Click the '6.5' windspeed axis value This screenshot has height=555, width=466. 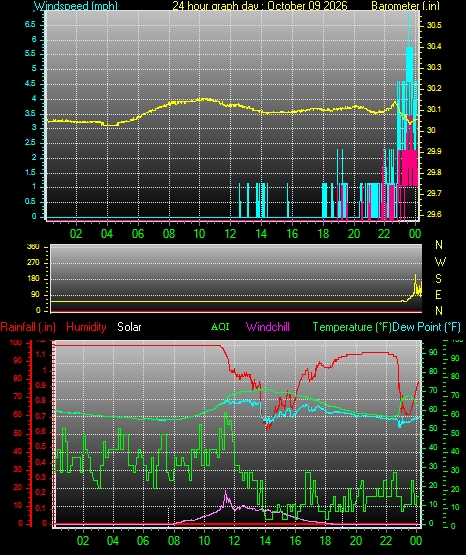30,24
